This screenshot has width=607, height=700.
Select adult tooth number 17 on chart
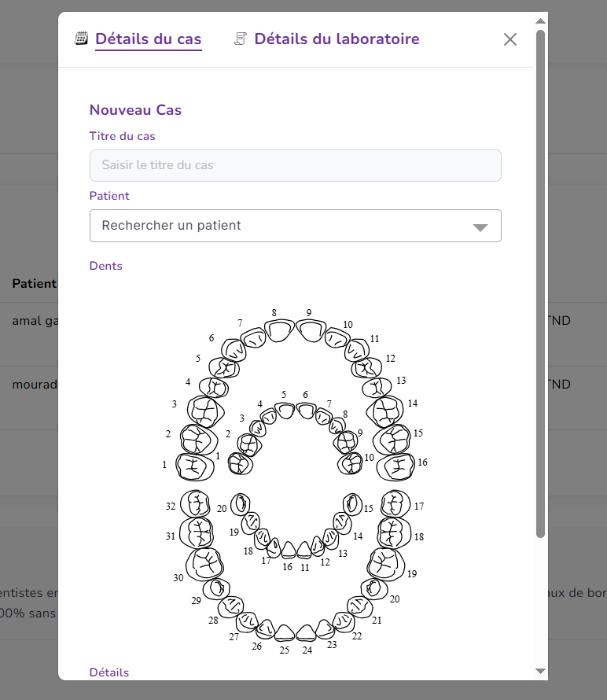click(x=395, y=503)
